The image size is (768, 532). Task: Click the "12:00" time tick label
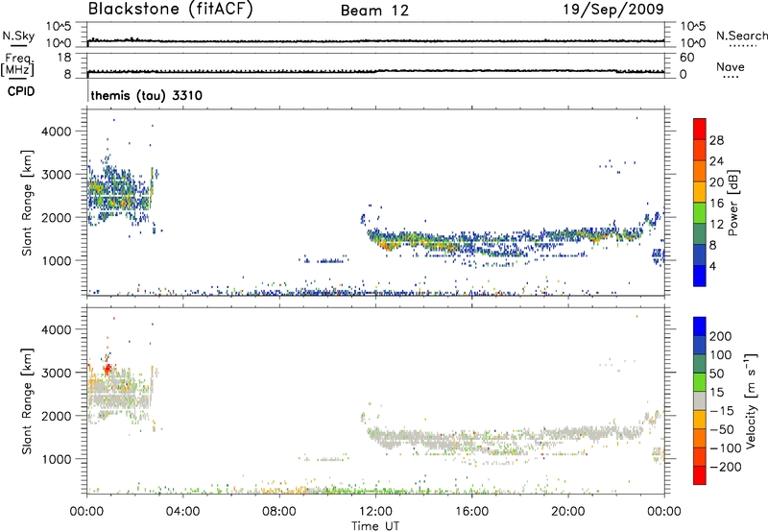coord(375,512)
